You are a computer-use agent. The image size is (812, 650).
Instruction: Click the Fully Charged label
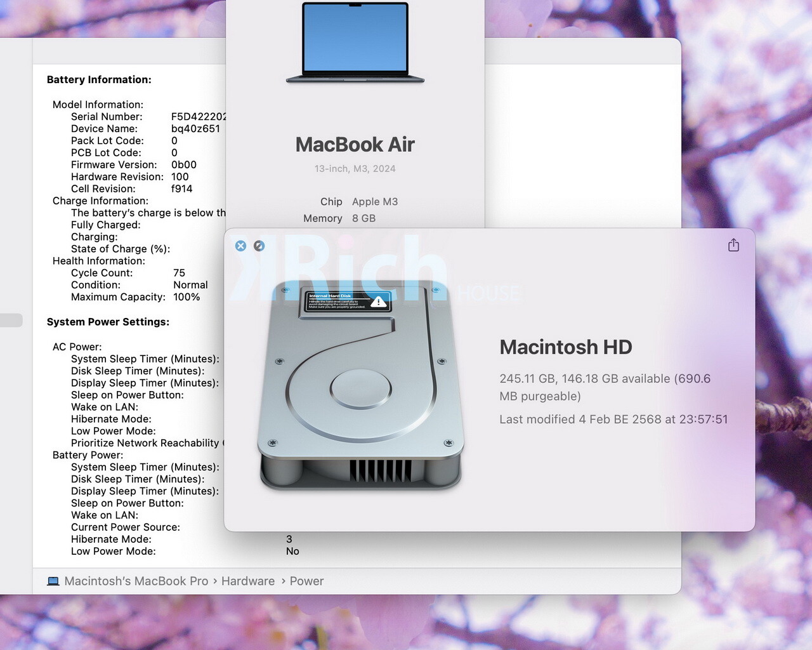(106, 225)
